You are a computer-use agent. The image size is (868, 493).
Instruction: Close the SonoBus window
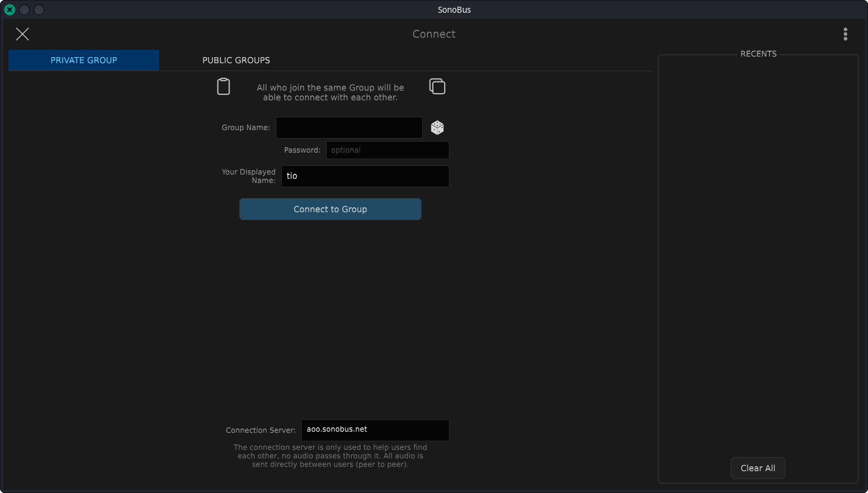pos(10,10)
